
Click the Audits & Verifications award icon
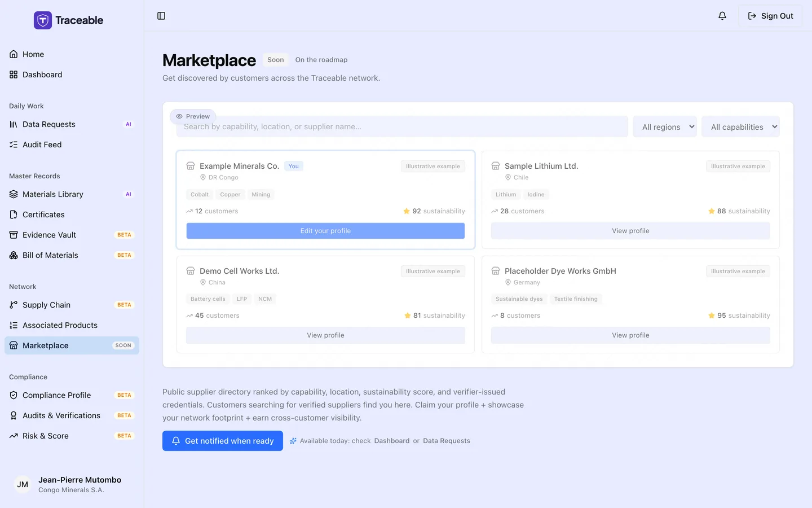click(x=14, y=415)
